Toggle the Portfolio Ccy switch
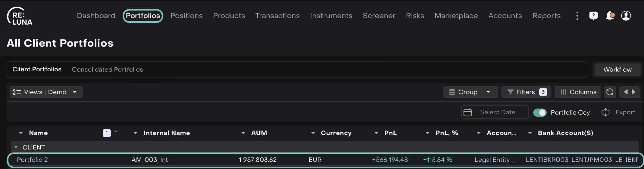 click(539, 112)
